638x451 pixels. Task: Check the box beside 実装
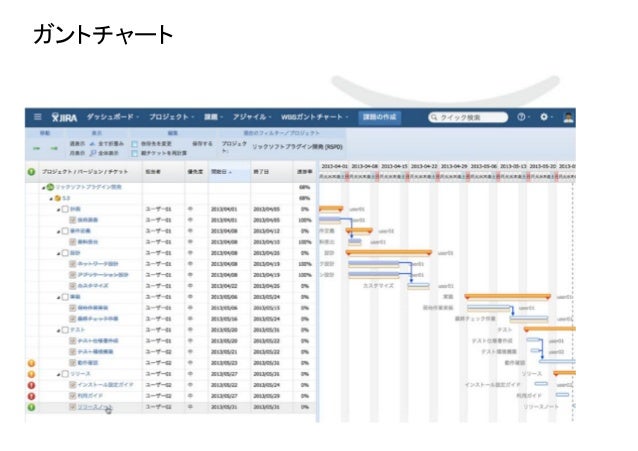65,297
